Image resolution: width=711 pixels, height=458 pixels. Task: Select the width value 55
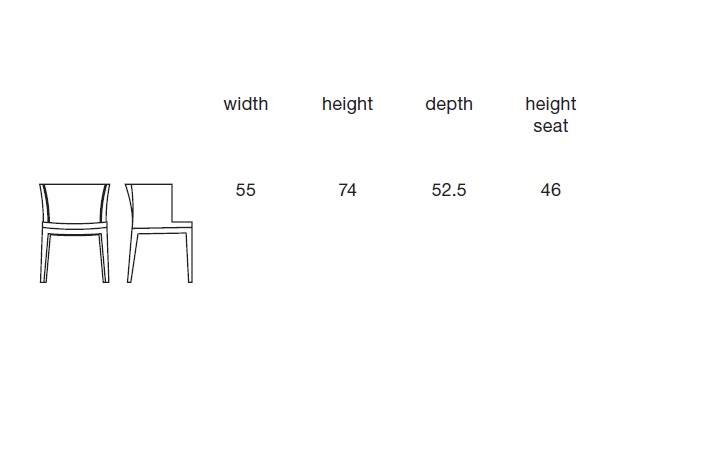(246, 190)
